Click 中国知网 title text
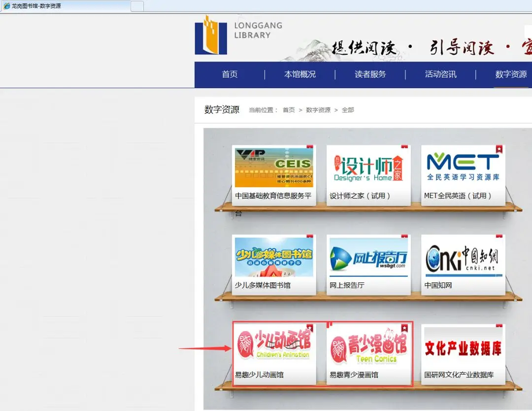Screen dimensions: 532x411 tap(438, 285)
